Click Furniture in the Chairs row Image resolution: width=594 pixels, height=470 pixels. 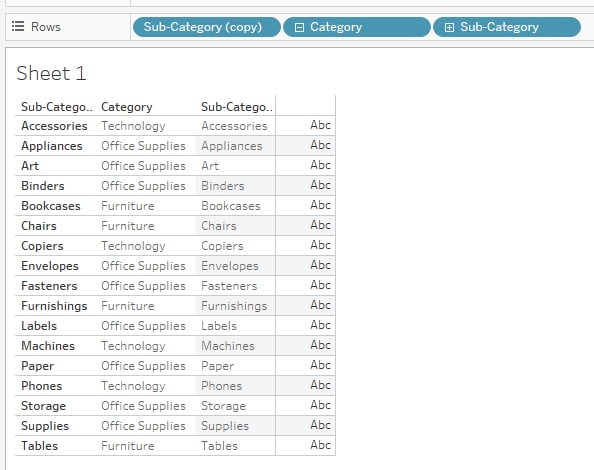pos(128,226)
